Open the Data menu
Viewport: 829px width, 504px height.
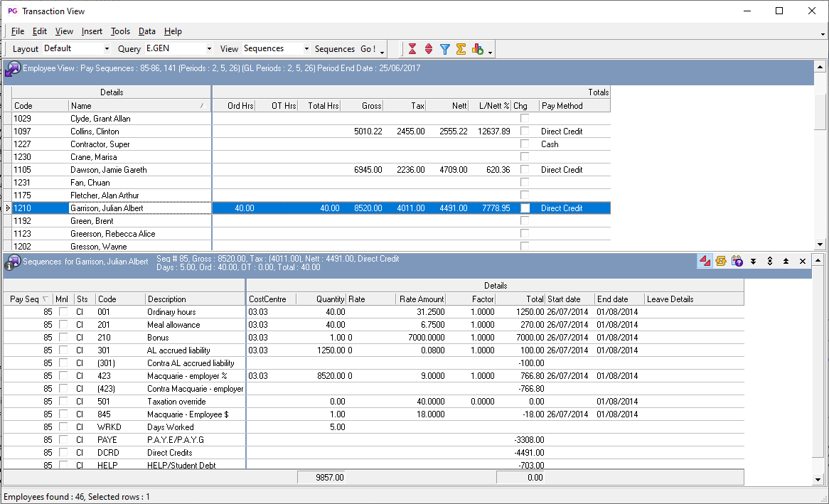click(147, 31)
